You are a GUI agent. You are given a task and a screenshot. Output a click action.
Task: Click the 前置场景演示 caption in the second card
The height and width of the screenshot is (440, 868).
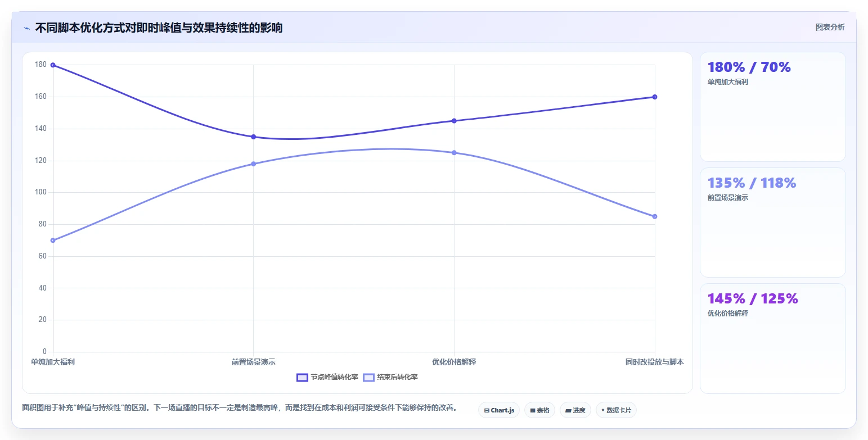pyautogui.click(x=728, y=198)
